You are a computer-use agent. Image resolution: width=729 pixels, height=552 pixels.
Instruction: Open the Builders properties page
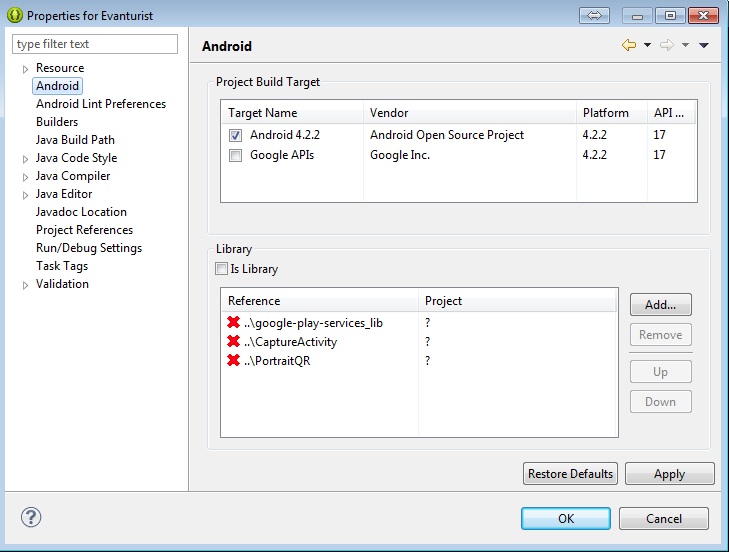(x=57, y=122)
